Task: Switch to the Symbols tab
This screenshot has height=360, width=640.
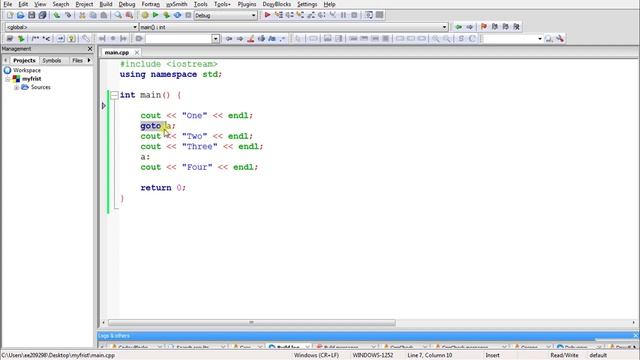Action: [x=52, y=60]
